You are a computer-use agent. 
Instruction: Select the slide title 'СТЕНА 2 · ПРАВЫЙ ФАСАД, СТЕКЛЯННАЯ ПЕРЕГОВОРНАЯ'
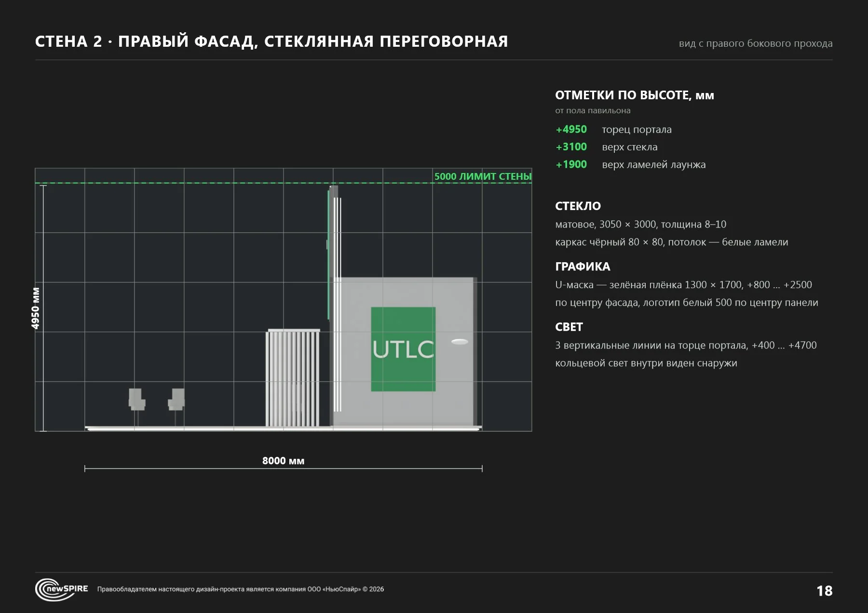tap(271, 41)
